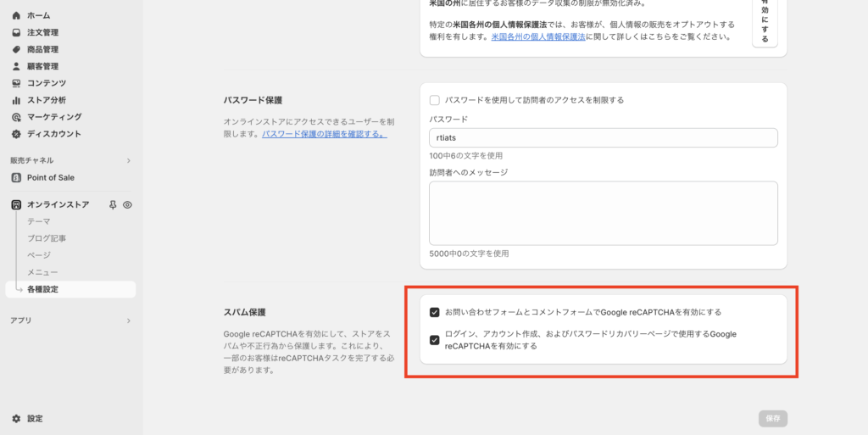Expand the 販売チャネル chevron
This screenshot has height=435, width=868.
click(129, 160)
